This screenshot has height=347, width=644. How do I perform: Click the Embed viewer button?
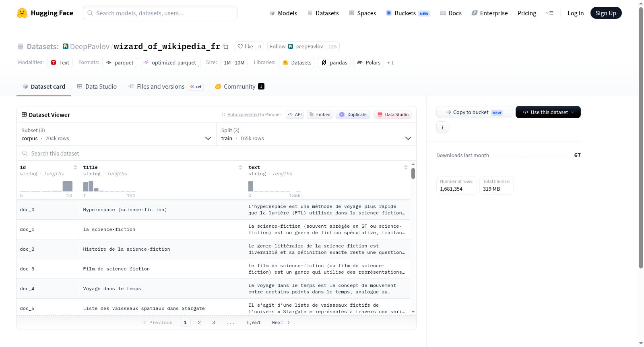pyautogui.click(x=320, y=114)
